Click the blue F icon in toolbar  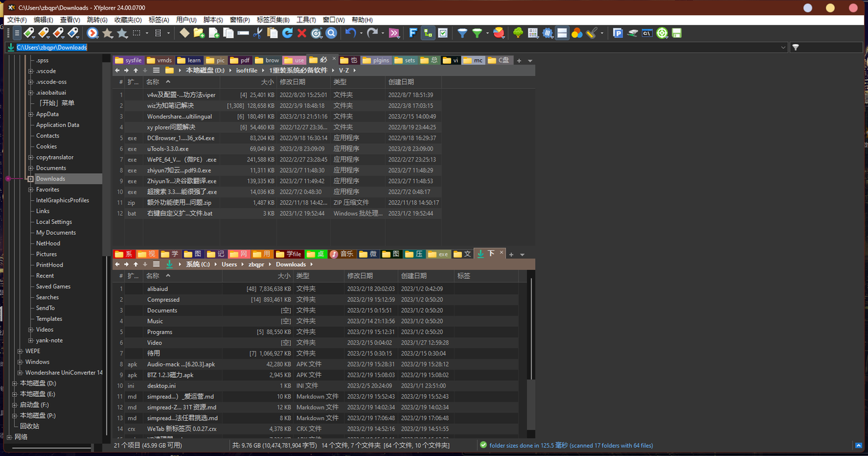[x=413, y=33]
